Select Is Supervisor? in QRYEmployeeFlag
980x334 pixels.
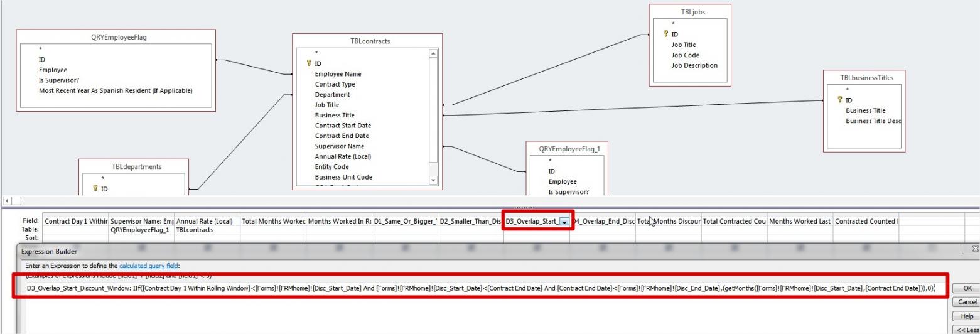click(x=59, y=80)
